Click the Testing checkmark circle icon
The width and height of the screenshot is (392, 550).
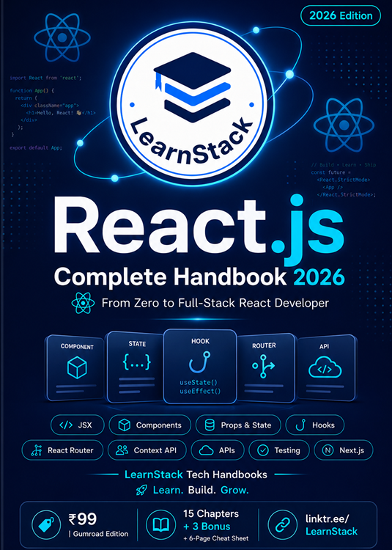tap(263, 450)
